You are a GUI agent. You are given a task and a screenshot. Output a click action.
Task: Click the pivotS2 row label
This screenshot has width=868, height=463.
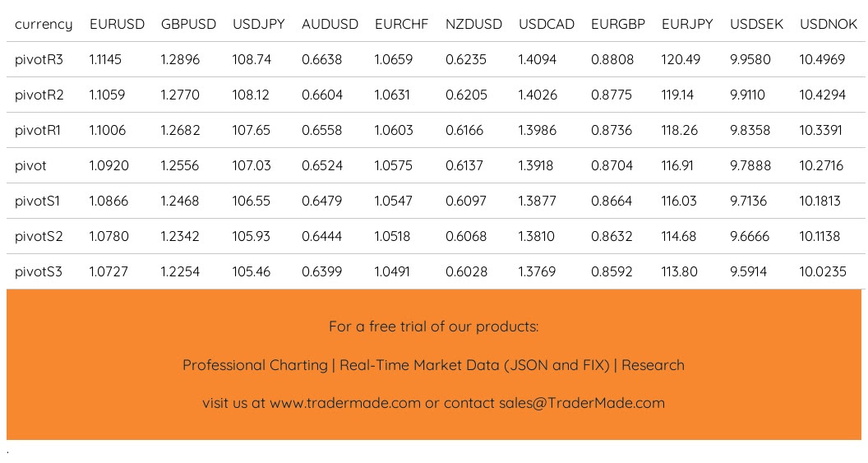coord(39,237)
